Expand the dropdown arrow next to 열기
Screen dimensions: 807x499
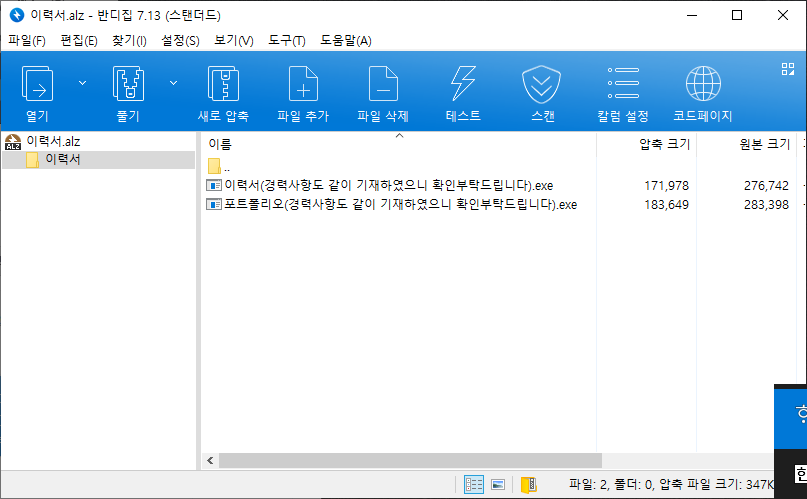coord(82,82)
